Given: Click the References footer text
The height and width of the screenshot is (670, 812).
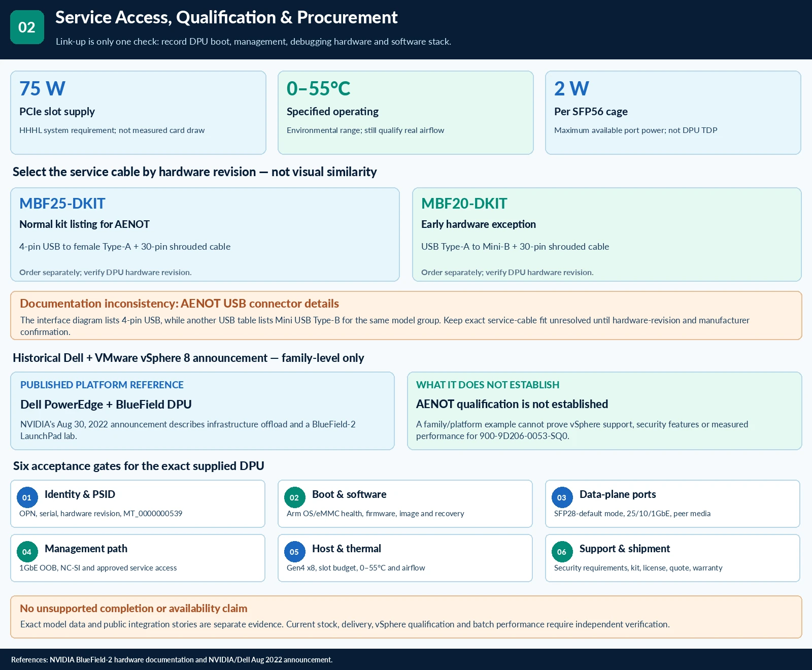Looking at the screenshot, I should pos(172,660).
